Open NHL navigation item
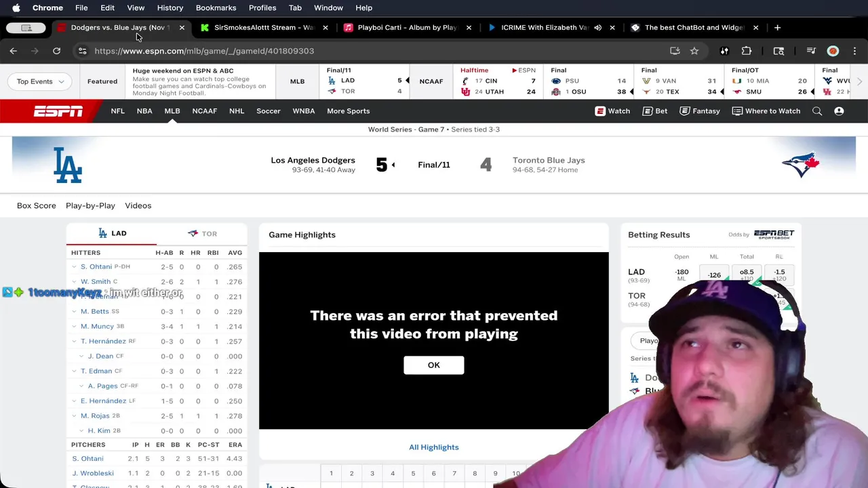This screenshot has height=488, width=868. (237, 111)
